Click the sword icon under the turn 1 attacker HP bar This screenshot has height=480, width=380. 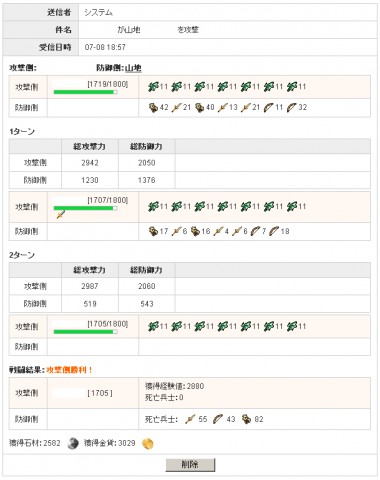tap(61, 215)
